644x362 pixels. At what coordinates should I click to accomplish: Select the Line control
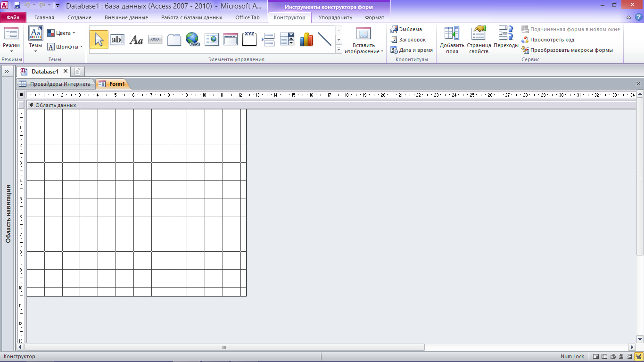[325, 40]
